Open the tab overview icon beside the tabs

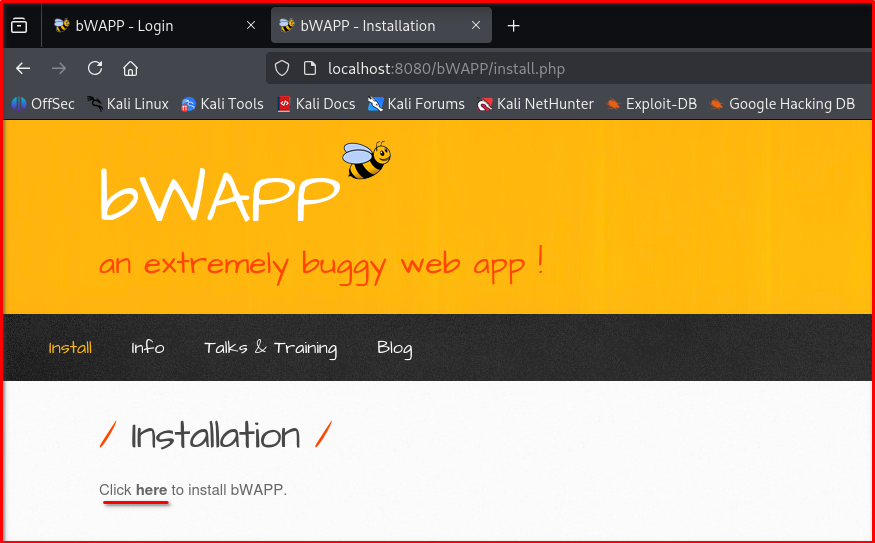click(x=19, y=26)
